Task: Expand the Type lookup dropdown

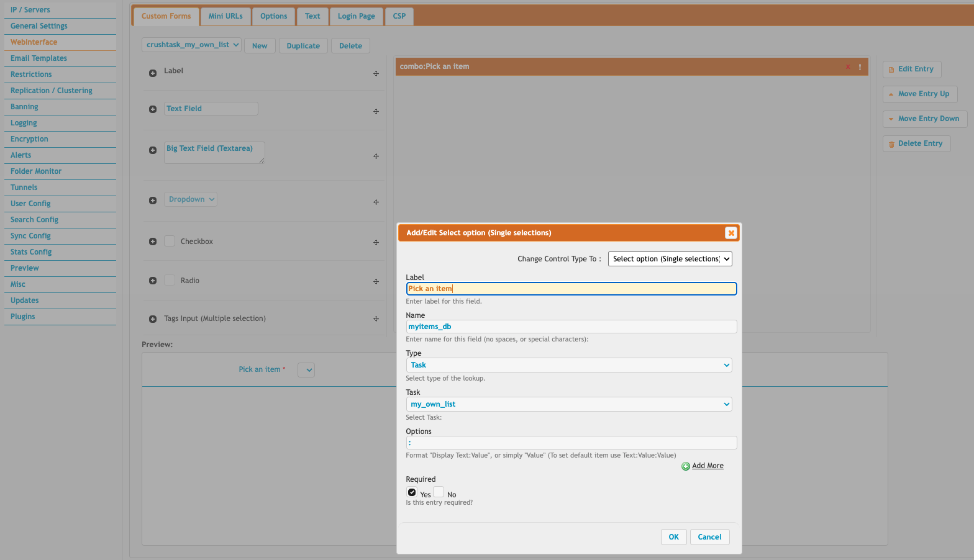Action: pyautogui.click(x=568, y=365)
